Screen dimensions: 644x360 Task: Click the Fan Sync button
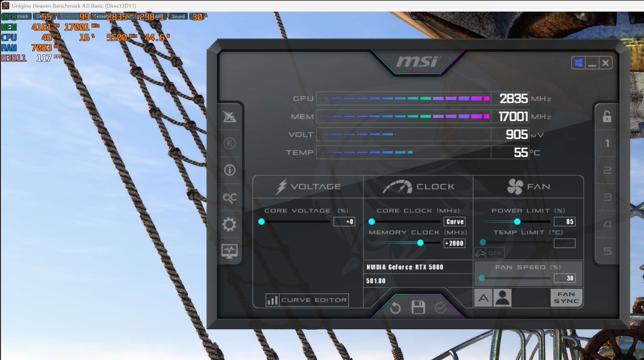click(566, 297)
